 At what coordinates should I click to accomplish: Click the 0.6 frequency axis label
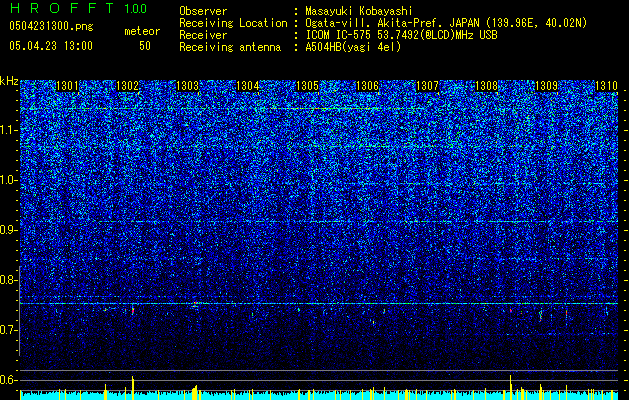coord(9,380)
